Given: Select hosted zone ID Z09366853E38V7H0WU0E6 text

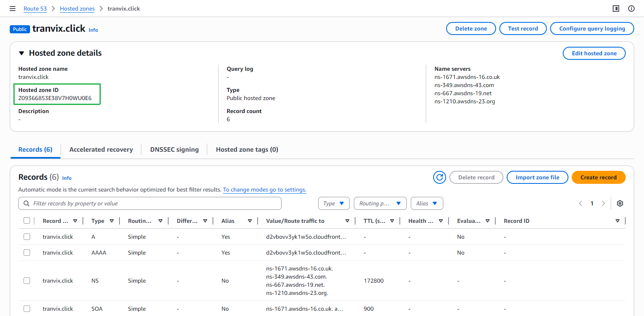Looking at the screenshot, I should pos(55,98).
